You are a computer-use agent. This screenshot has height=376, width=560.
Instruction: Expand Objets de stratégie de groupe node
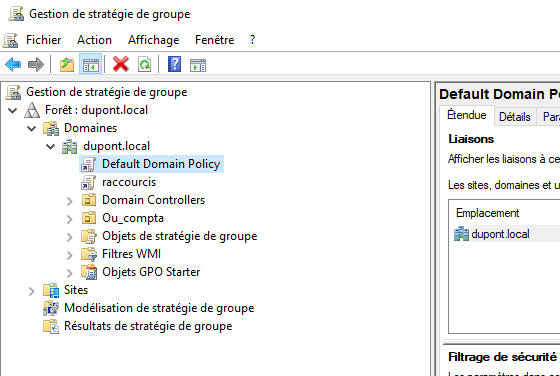pos(70,237)
